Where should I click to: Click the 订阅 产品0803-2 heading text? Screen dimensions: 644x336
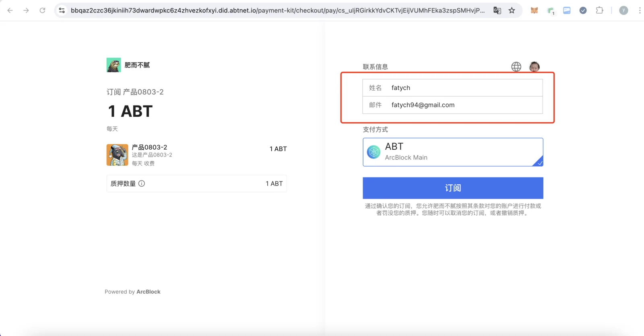coord(135,92)
